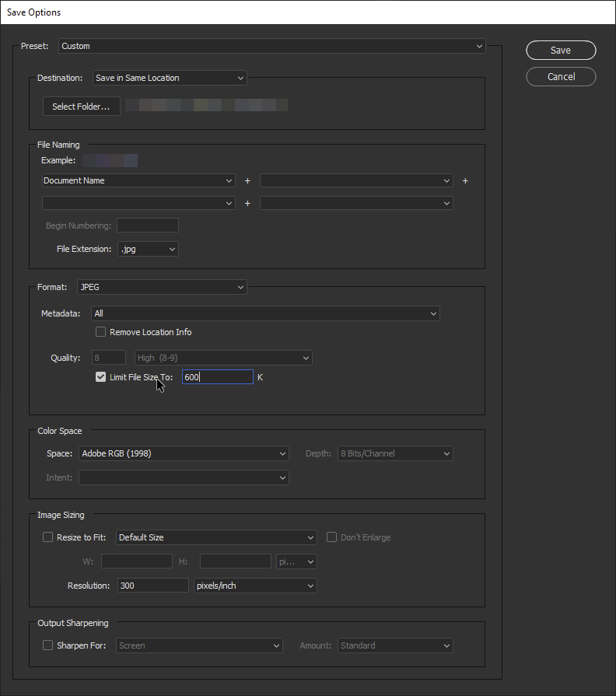The image size is (616, 696).
Task: Click the file size limit input field
Action: click(x=217, y=376)
